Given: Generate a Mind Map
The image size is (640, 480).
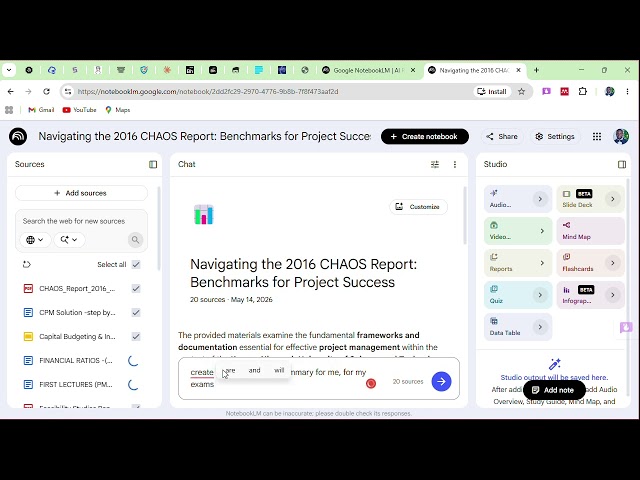Looking at the screenshot, I should [590, 231].
